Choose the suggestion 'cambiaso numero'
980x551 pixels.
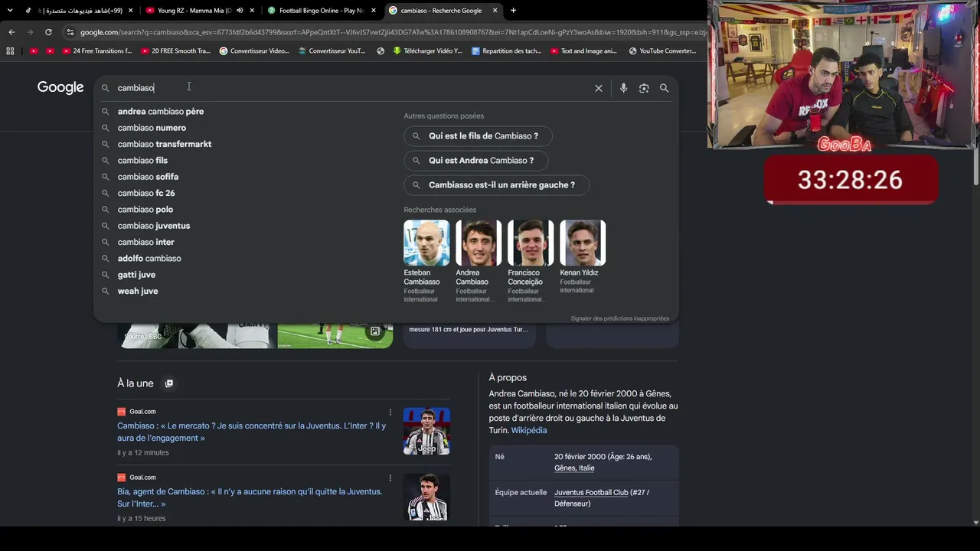tap(152, 128)
